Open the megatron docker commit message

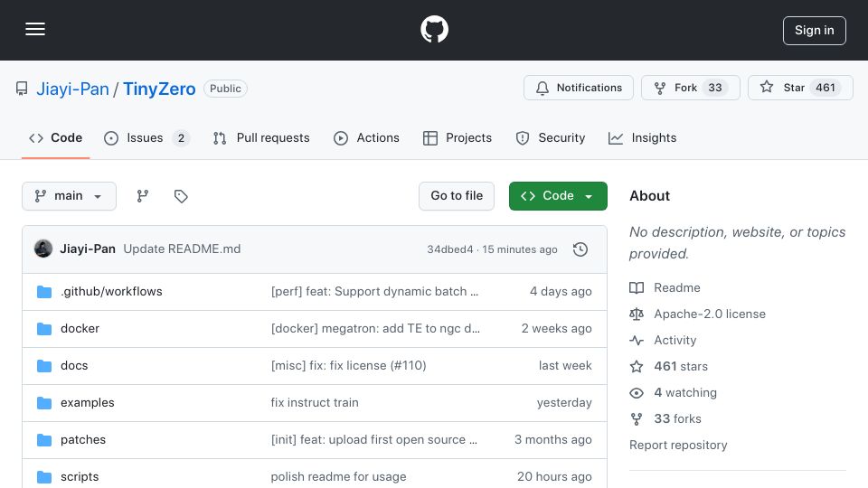pos(375,329)
